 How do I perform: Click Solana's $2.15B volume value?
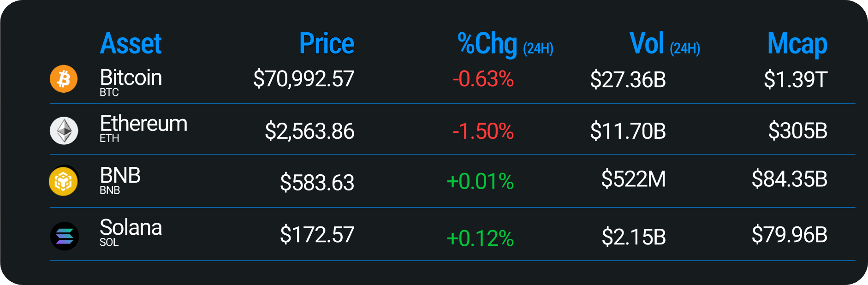pos(634,237)
